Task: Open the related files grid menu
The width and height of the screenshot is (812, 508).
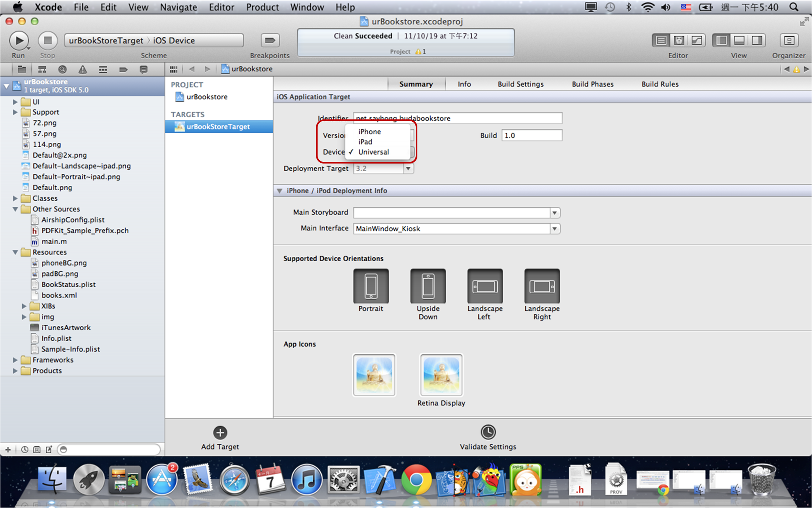Action: (174, 69)
